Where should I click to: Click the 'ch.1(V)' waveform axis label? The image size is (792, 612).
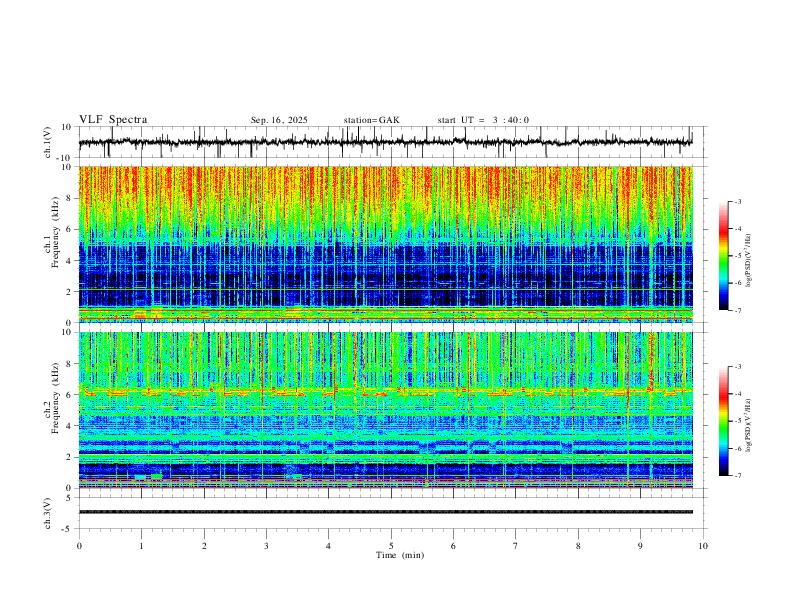pos(48,142)
